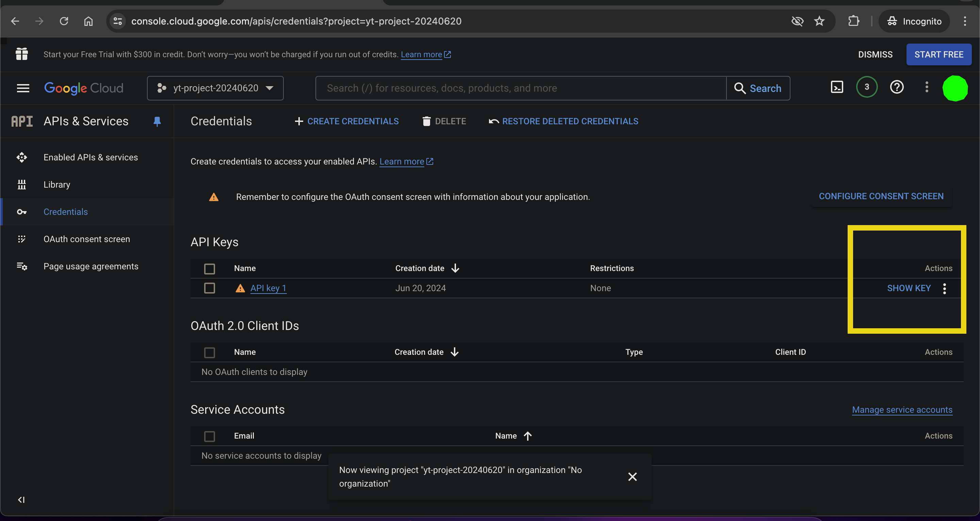Image resolution: width=980 pixels, height=521 pixels.
Task: Unpin APIs & Services with pin icon
Action: (x=157, y=122)
